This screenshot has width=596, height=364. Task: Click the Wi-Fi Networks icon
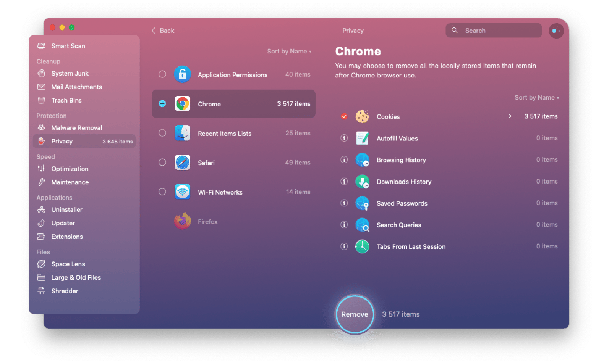coord(183,192)
